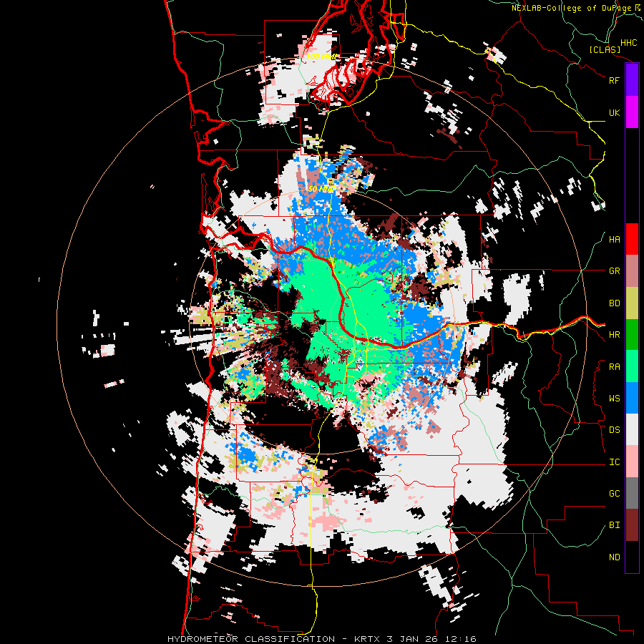Click the WS legend label
Viewport: 644px width, 644px height.
(614, 398)
